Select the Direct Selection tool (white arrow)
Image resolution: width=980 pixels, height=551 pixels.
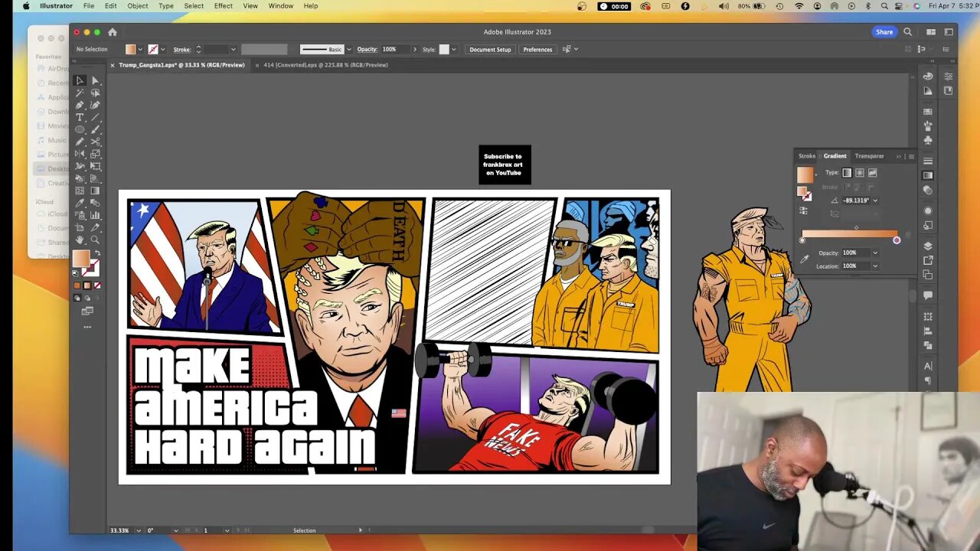[x=95, y=80]
